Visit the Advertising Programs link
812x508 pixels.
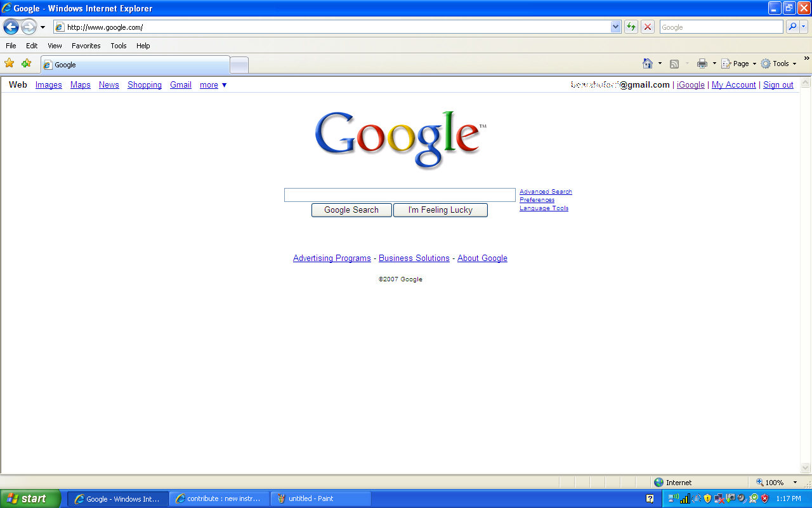pos(332,258)
